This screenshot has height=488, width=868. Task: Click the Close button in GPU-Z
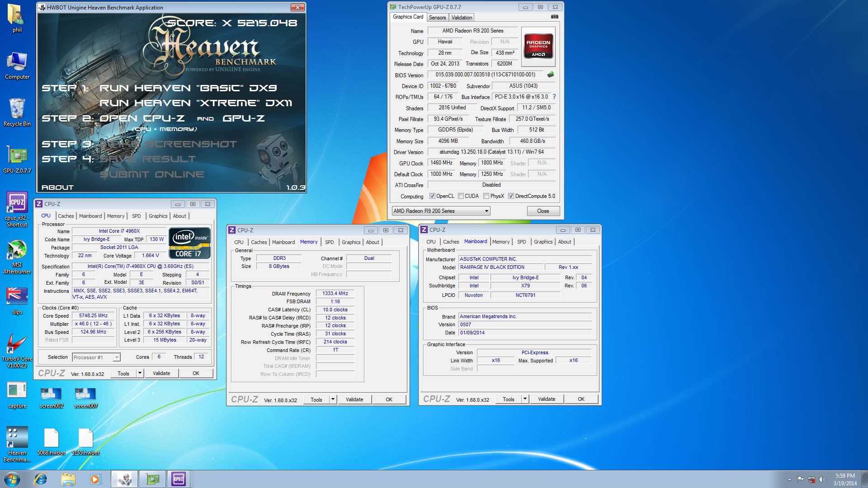543,211
